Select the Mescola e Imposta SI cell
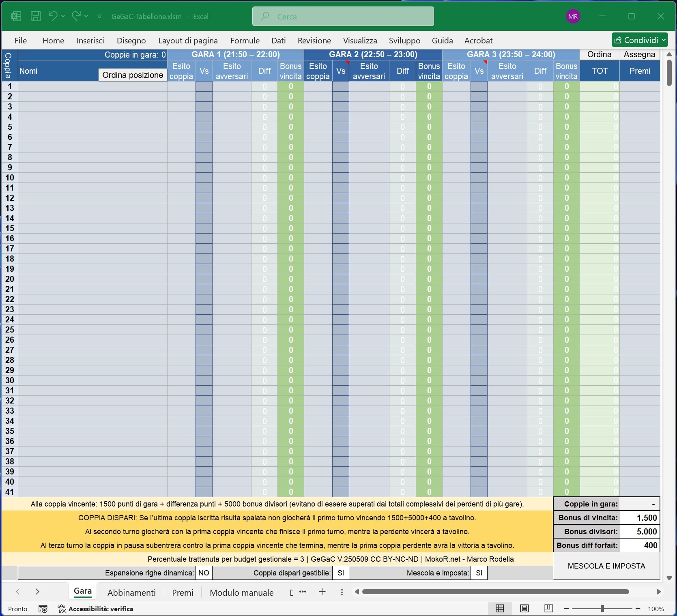This screenshot has width=677, height=616. tap(479, 573)
